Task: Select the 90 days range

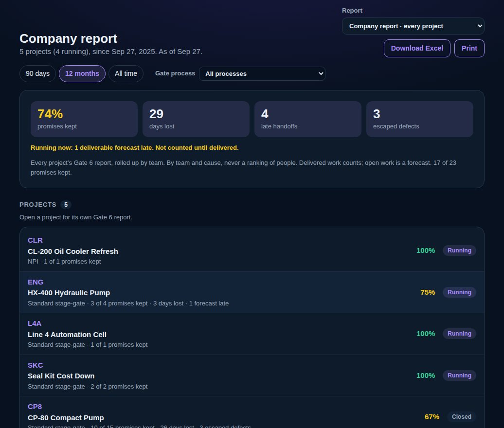Action: pos(37,73)
